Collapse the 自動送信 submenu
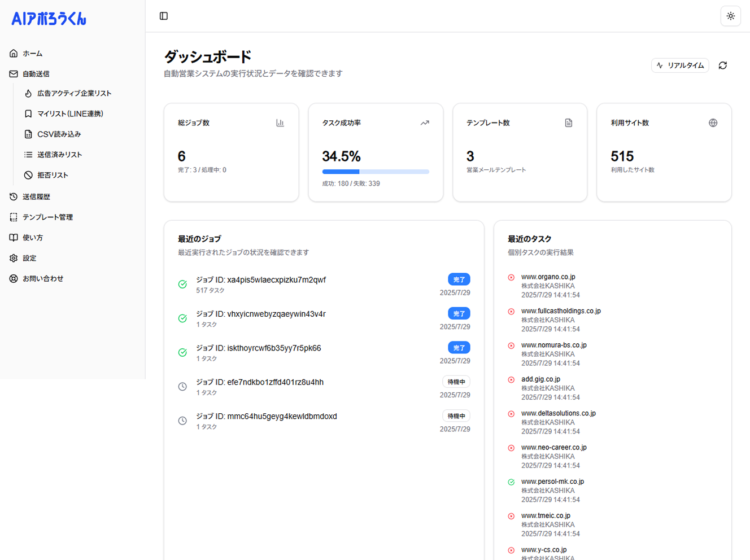750x560 pixels. (37, 73)
